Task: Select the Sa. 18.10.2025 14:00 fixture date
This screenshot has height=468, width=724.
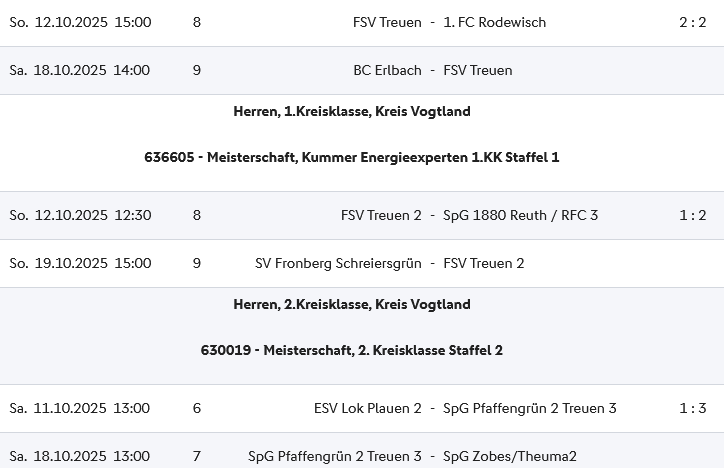Action: coord(80,70)
